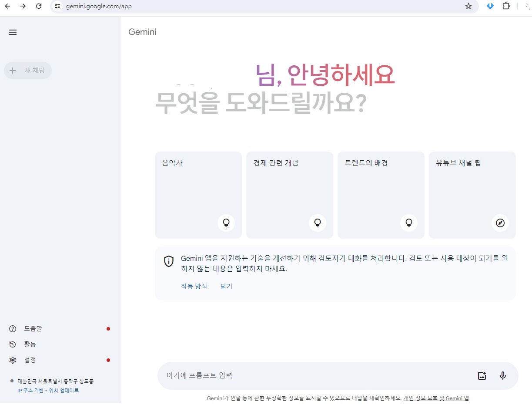The image size is (532, 405).
Task: Reload the page with the refresh icon
Action: [x=39, y=6]
